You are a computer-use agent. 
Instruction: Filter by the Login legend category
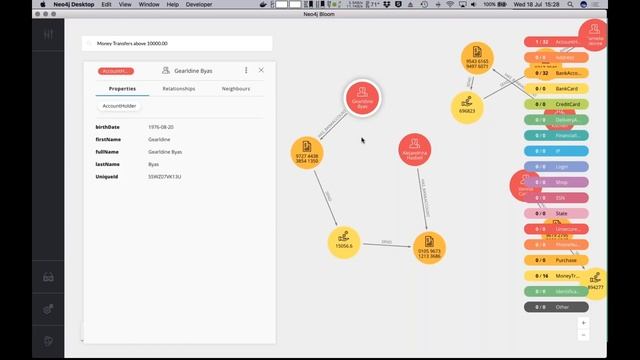click(556, 167)
